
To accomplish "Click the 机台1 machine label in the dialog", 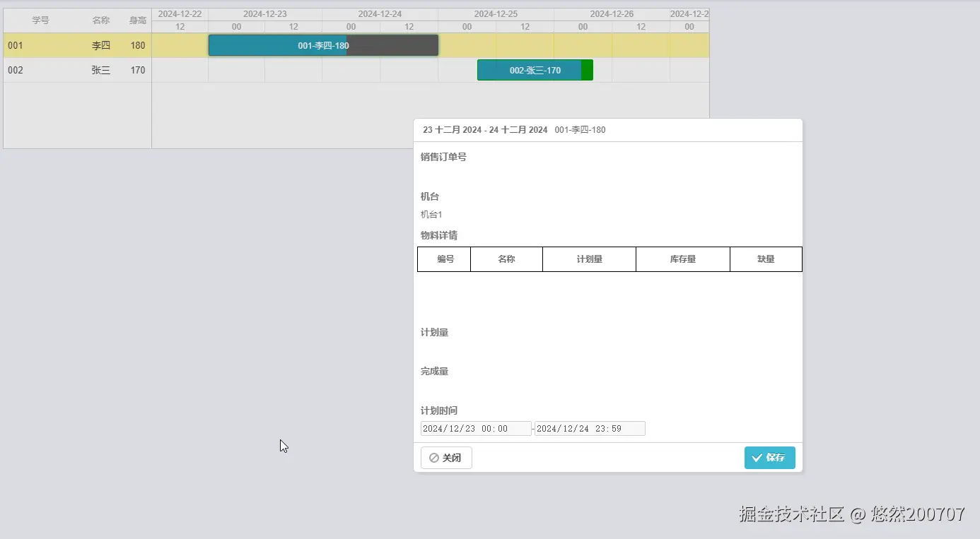I will coord(431,214).
